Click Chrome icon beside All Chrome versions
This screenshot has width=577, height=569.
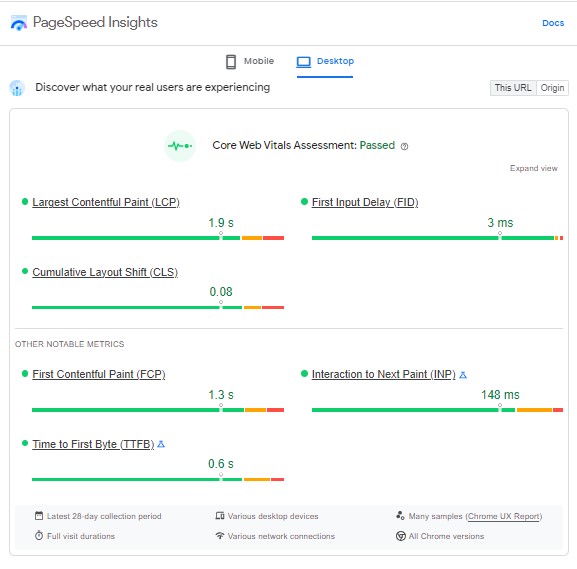click(400, 536)
